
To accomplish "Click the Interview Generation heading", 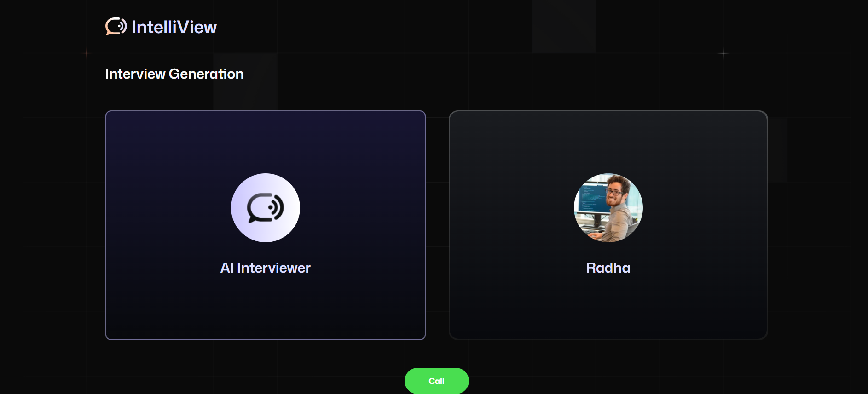I will [x=174, y=74].
